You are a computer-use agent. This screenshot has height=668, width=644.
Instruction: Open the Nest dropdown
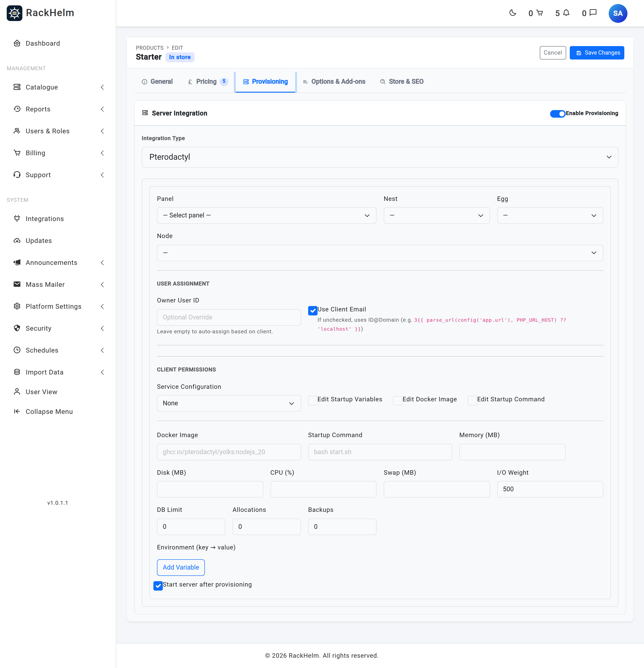point(436,215)
